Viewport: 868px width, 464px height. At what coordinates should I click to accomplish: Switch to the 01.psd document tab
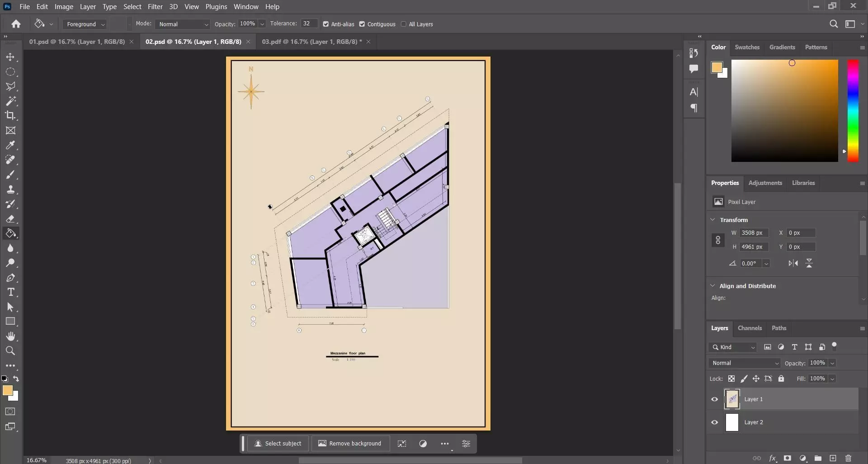tap(77, 42)
